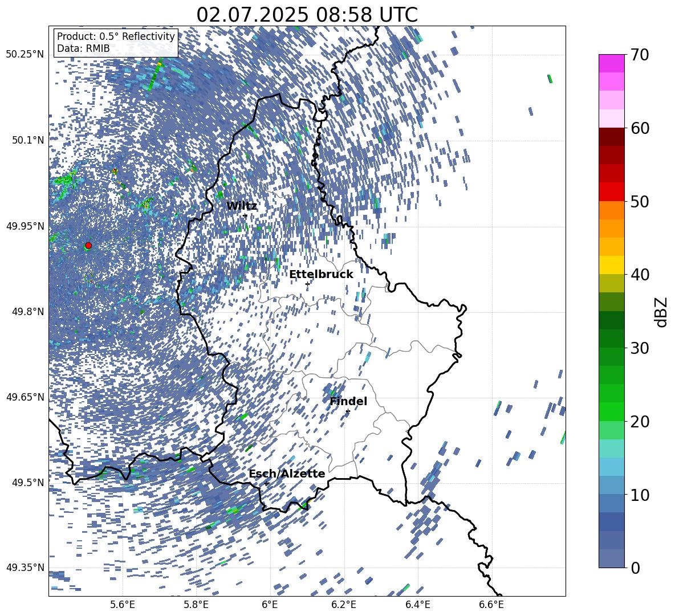Click the 49.65°N latitude tick label
Viewport: 675px width, 616px height.
coord(25,397)
